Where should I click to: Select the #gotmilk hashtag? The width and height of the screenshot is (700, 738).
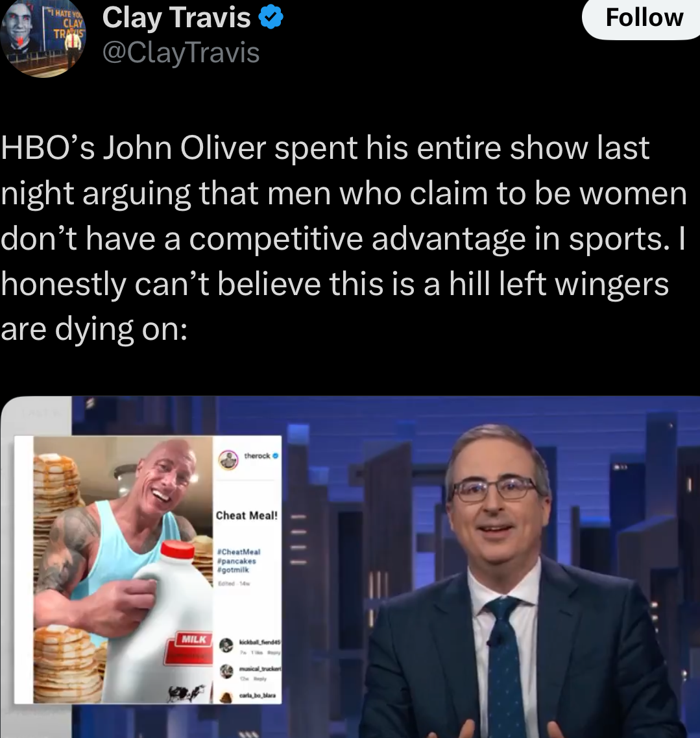pyautogui.click(x=232, y=569)
